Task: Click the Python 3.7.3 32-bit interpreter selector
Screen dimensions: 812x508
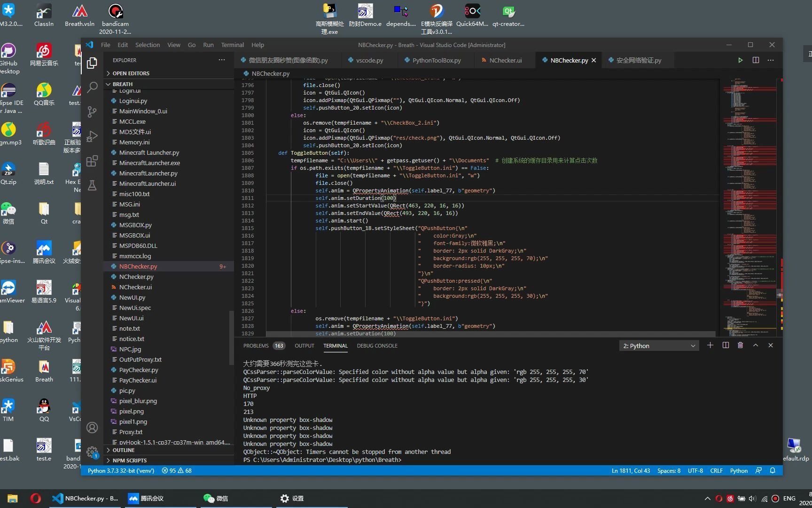Action: pyautogui.click(x=120, y=470)
